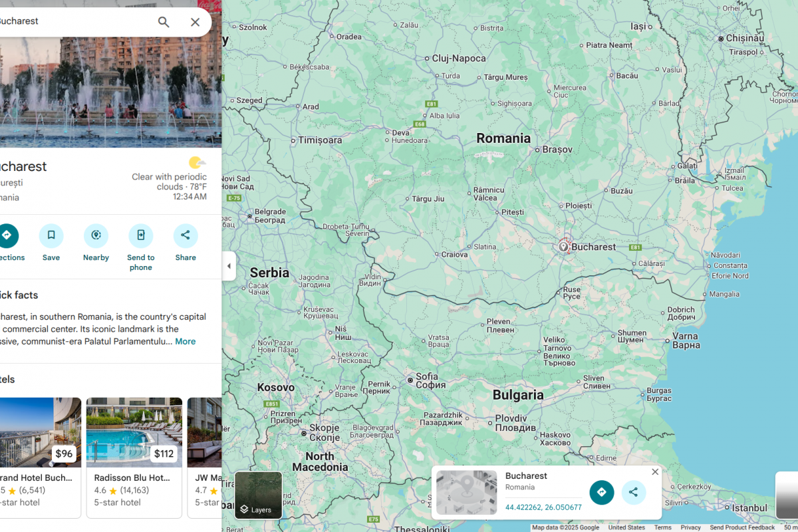Open the Layers map type switcher
Viewport: 798px width, 532px height.
258,495
